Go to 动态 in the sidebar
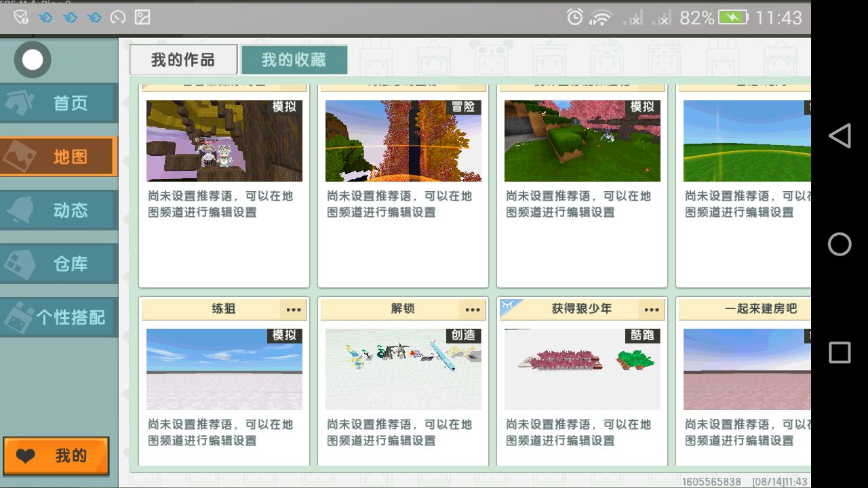Screen dimensions: 868x488 pyautogui.click(x=59, y=210)
